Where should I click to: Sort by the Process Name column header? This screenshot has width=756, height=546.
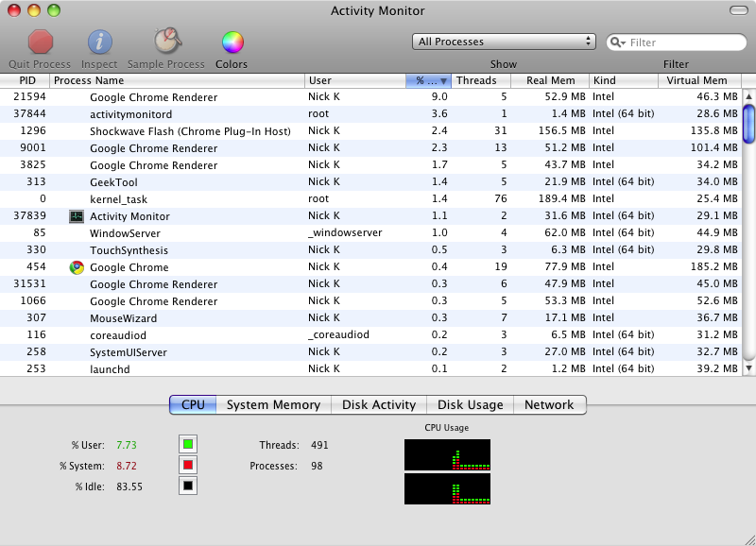[178, 80]
